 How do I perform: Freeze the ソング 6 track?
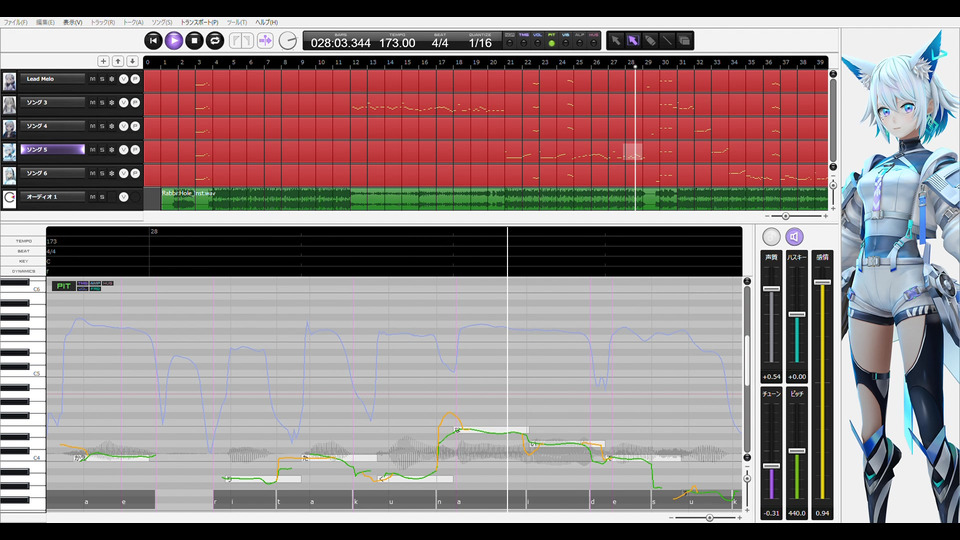pos(111,173)
